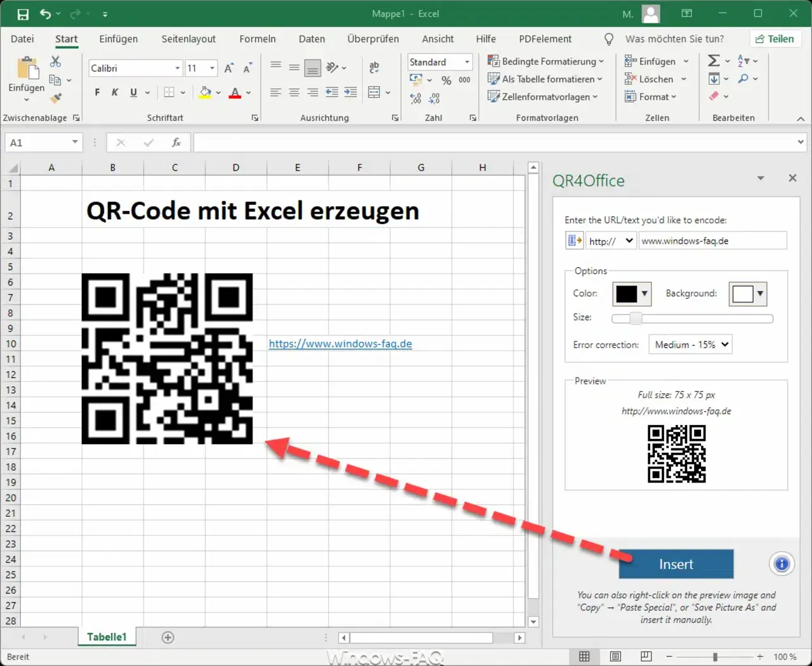Click the increase indent icon
The width and height of the screenshot is (812, 666).
click(350, 93)
